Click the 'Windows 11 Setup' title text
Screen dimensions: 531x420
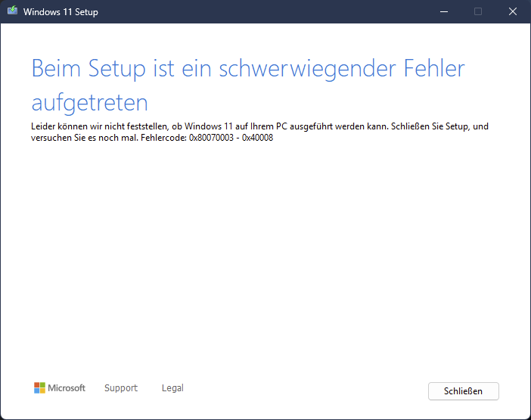point(61,12)
